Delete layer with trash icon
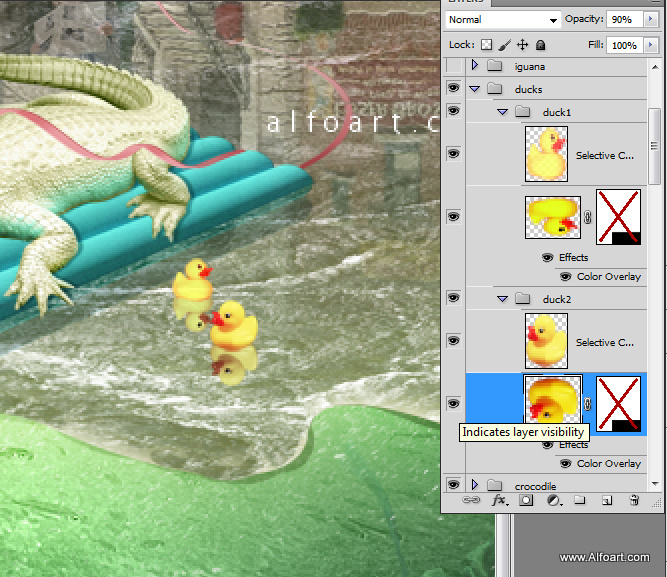Screen dimensions: 667x577 pyautogui.click(x=634, y=500)
